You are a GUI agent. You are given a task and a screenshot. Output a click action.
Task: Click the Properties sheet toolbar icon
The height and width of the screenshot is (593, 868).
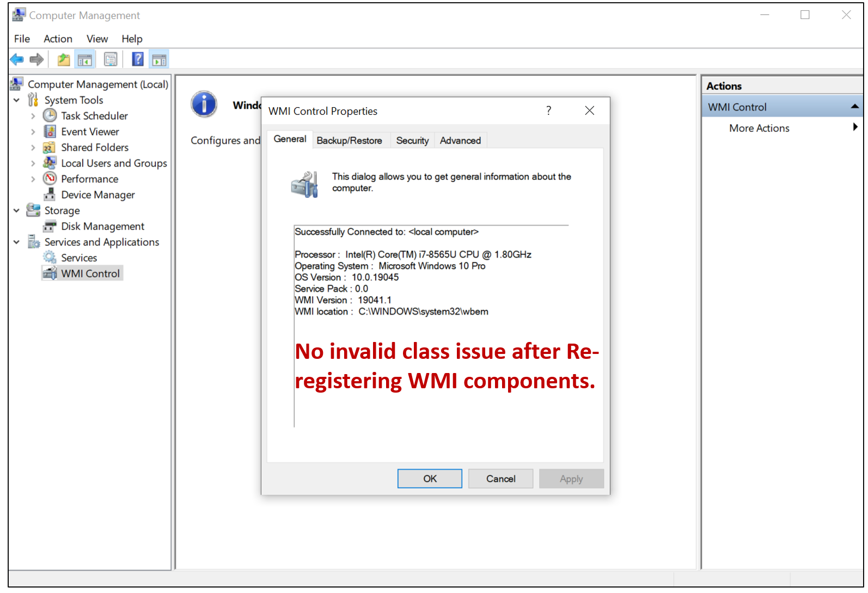click(111, 59)
